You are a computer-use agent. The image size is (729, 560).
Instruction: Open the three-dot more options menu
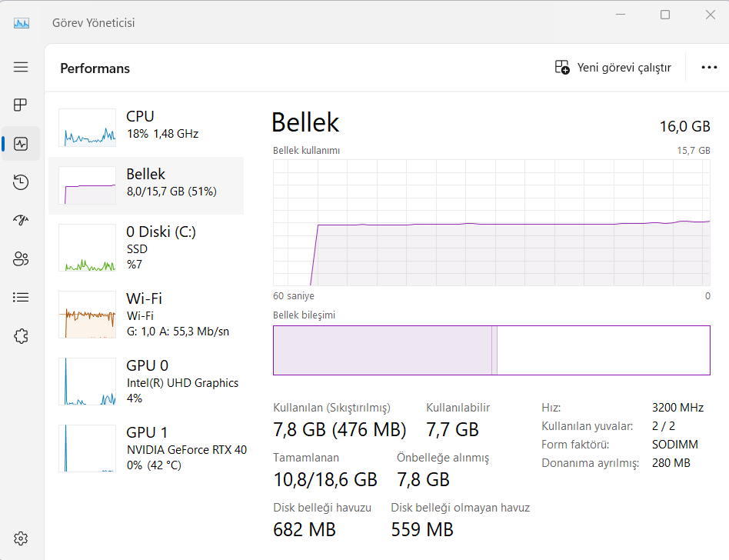click(x=709, y=68)
